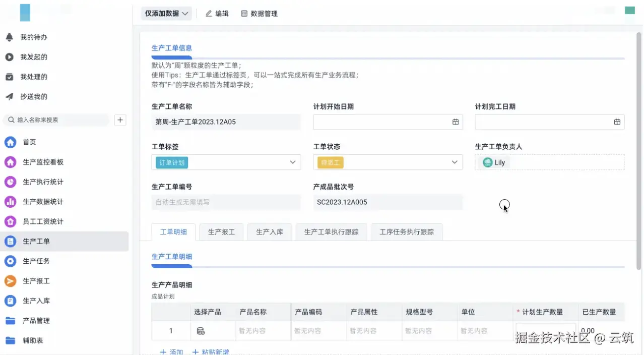Open the 生产工单执行跟踪 tab
644x355 pixels.
[x=331, y=231]
